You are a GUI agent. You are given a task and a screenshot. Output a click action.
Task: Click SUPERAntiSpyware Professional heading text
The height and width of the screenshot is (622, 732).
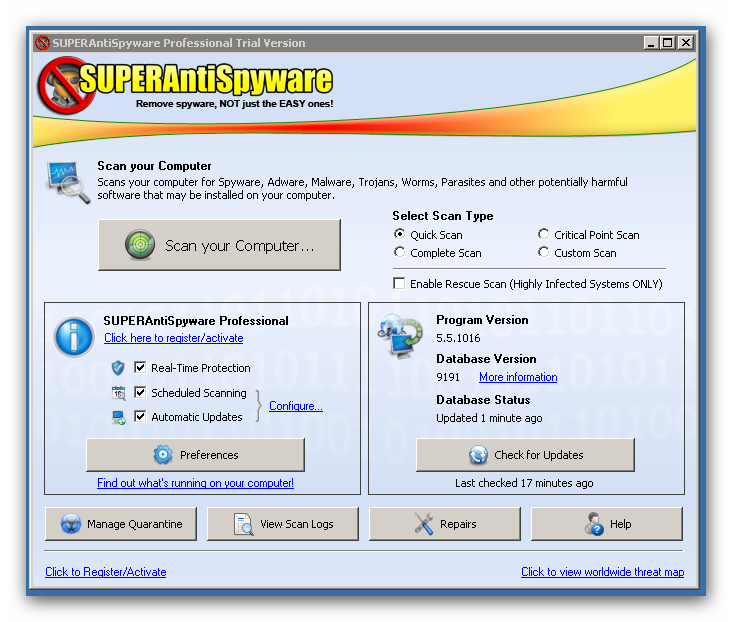(x=196, y=321)
